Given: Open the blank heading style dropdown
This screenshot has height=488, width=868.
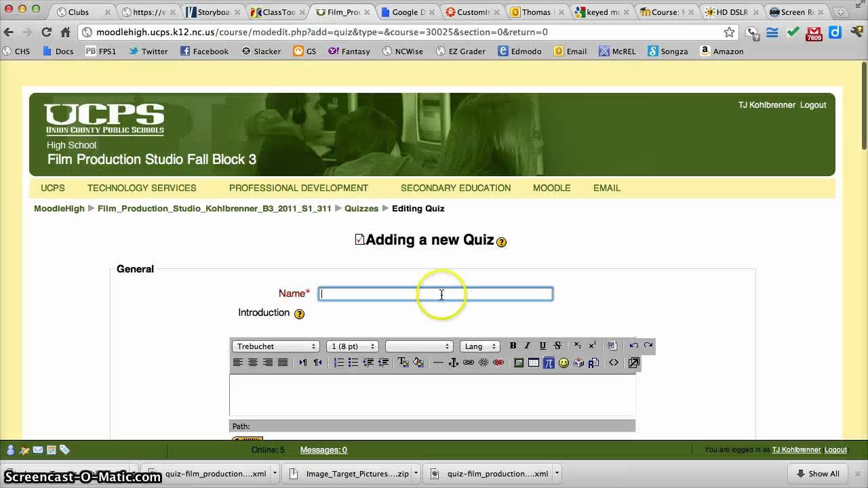Looking at the screenshot, I should click(418, 346).
